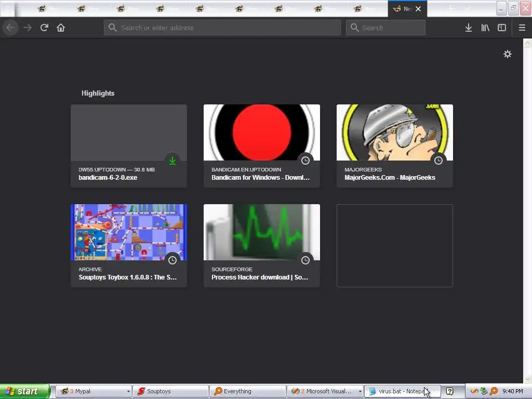Open the Downloads arrow panel
Image resolution: width=532 pixels, height=399 pixels.
(469, 28)
